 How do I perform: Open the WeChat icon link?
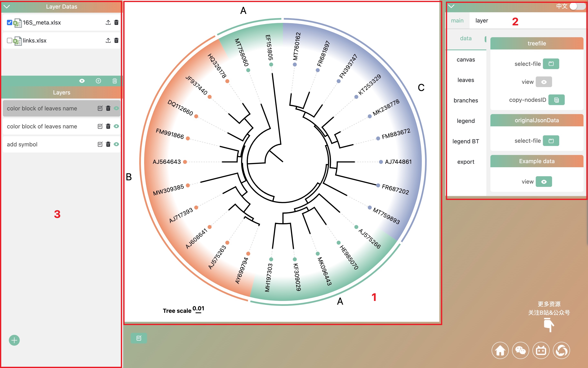(520, 350)
